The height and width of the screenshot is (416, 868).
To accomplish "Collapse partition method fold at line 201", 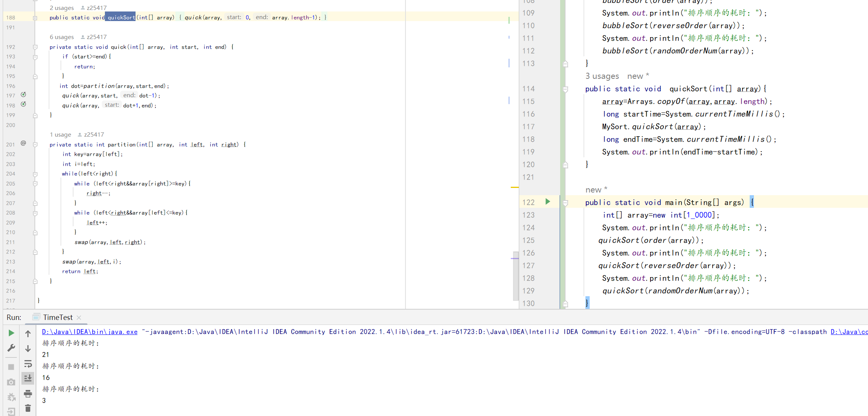I will 35,145.
